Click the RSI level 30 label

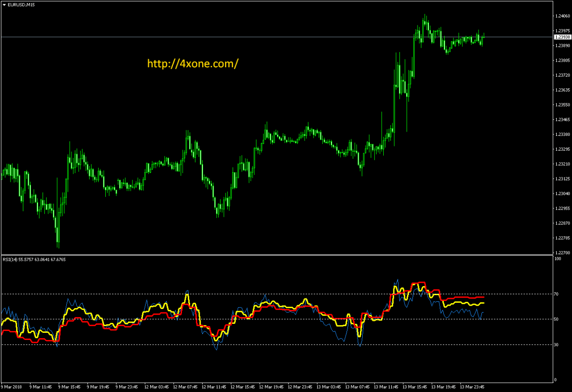(557, 345)
